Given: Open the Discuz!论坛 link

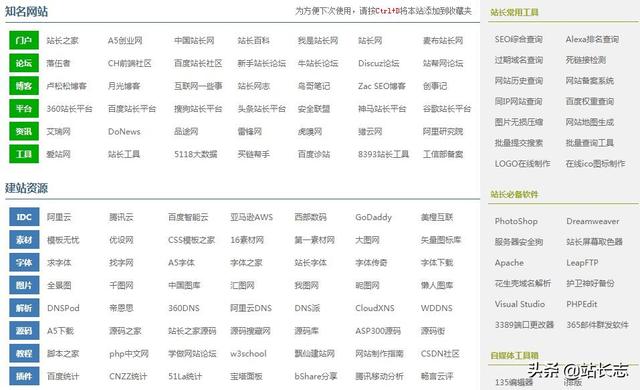Looking at the screenshot, I should pos(378,63).
